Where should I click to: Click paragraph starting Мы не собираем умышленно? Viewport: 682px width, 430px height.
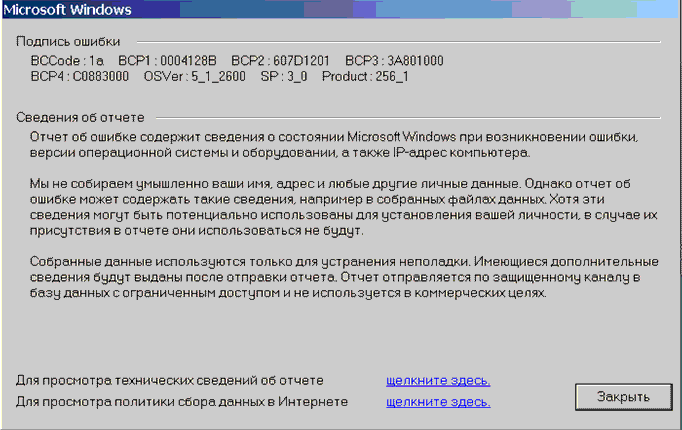click(x=344, y=207)
